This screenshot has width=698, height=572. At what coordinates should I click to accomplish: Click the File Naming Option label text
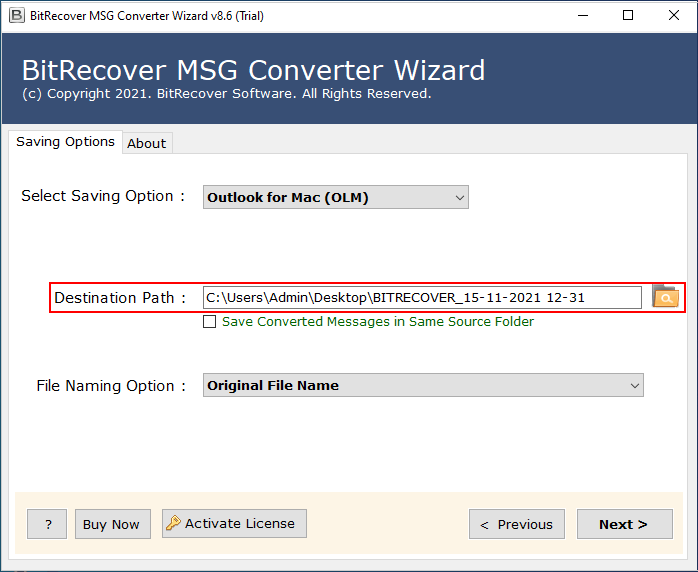[111, 385]
